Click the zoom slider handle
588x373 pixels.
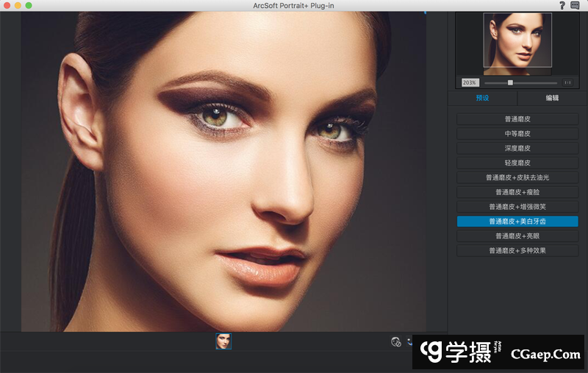[510, 82]
